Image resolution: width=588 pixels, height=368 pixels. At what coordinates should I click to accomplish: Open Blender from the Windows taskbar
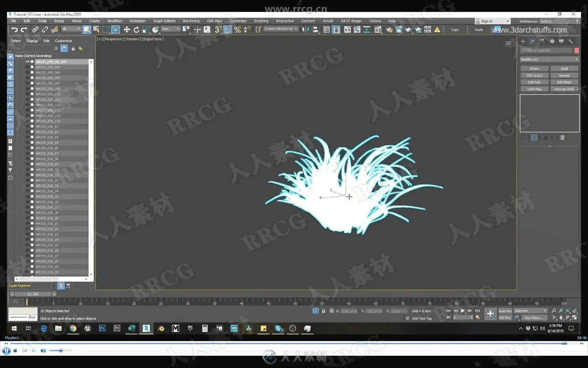(161, 328)
